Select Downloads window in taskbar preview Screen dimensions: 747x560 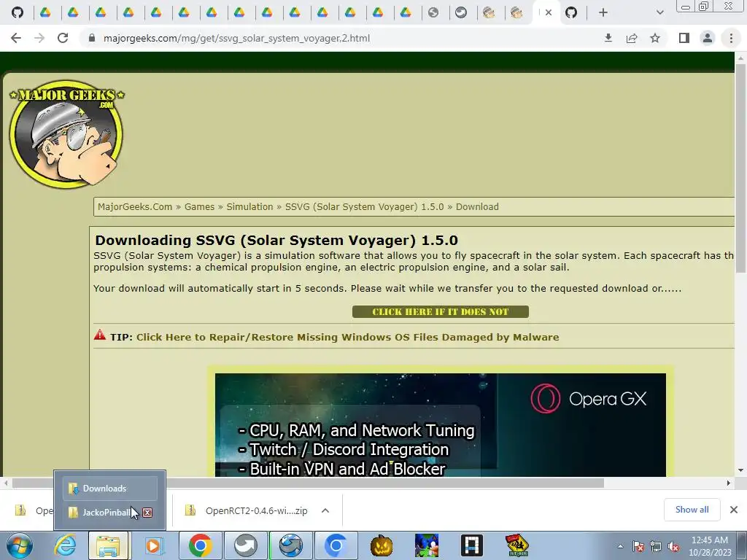pos(109,488)
